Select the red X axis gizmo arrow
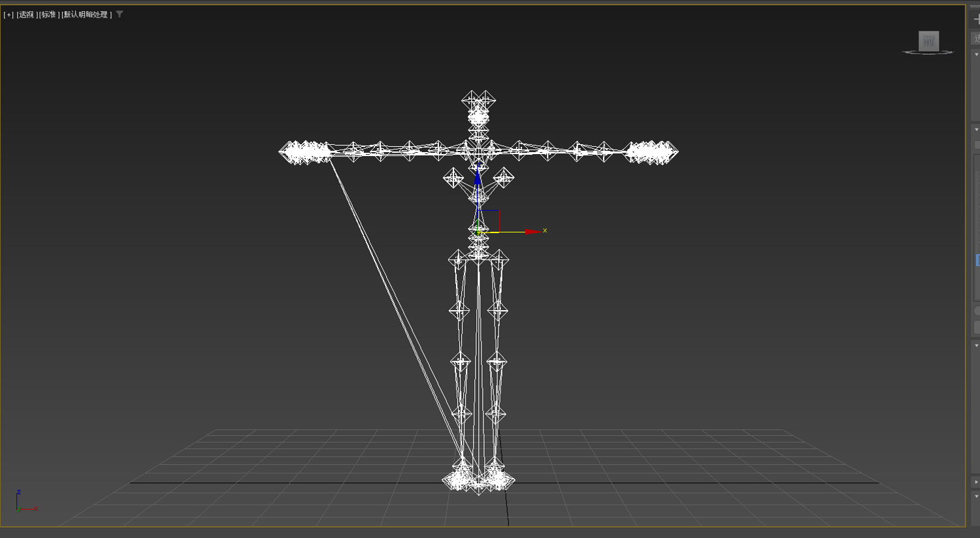The width and height of the screenshot is (980, 538). pyautogui.click(x=532, y=232)
